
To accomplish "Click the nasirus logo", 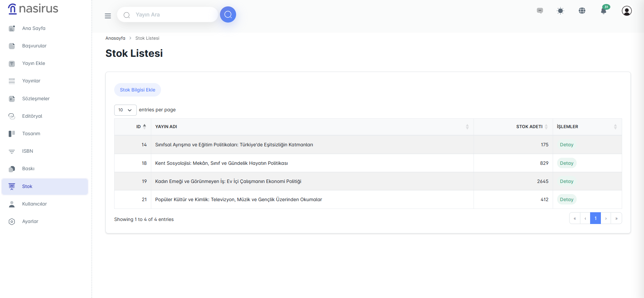I will click(x=33, y=9).
